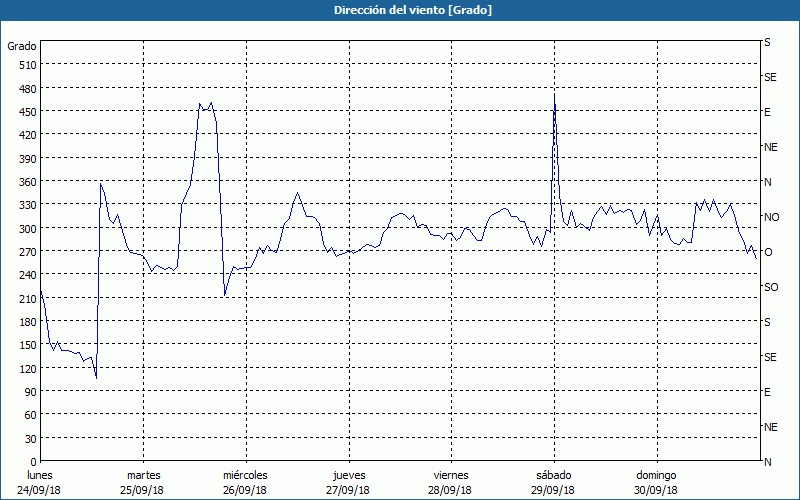This screenshot has height=500, width=800.
Task: Select the date 24/09/18
Action: pos(39,490)
